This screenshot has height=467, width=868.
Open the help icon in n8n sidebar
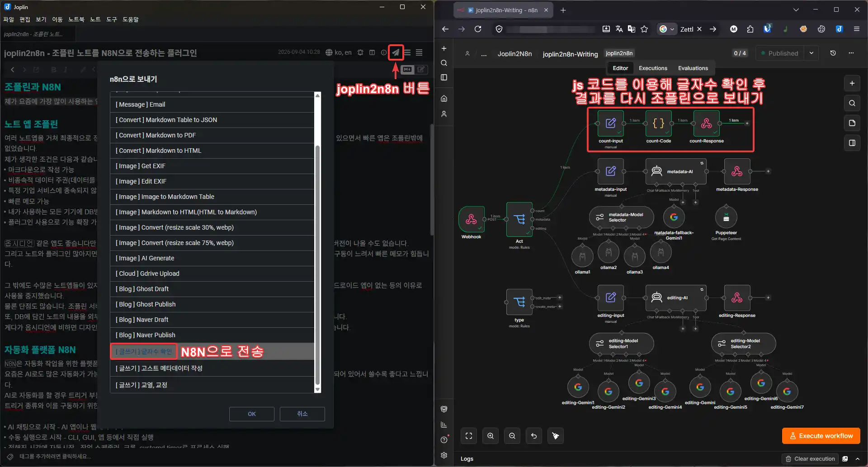444,440
